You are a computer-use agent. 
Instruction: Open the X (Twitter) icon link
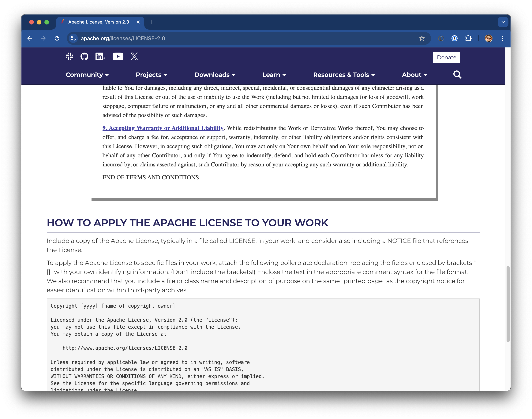134,56
